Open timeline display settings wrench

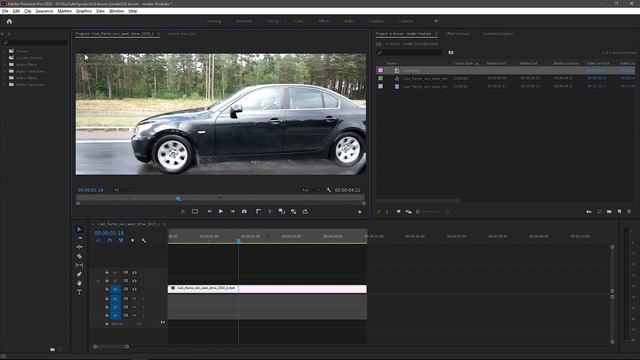[144, 241]
